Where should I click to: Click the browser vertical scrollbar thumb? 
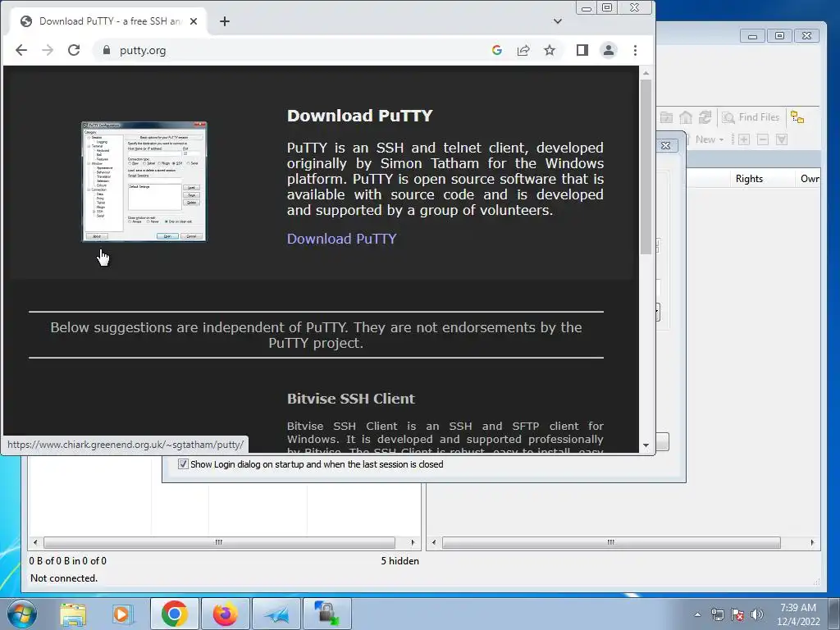[x=646, y=167]
